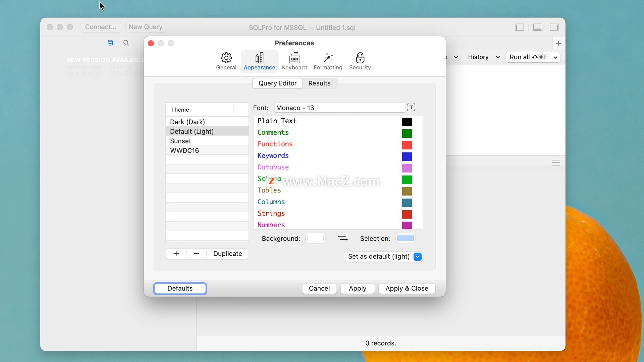Open Security preferences pane
The width and height of the screenshot is (644, 362).
[360, 61]
